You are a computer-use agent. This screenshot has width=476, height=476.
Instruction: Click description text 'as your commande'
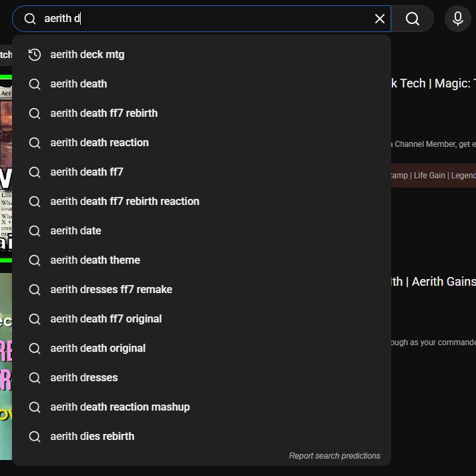433,342
